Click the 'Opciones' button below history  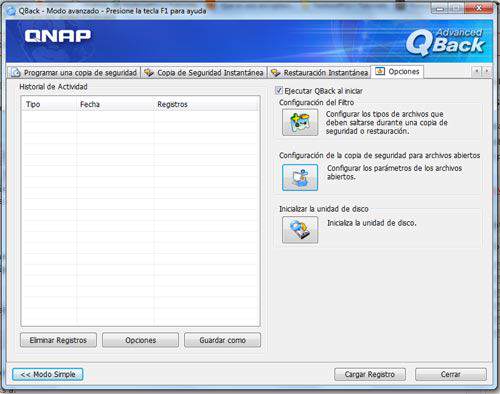click(x=140, y=340)
